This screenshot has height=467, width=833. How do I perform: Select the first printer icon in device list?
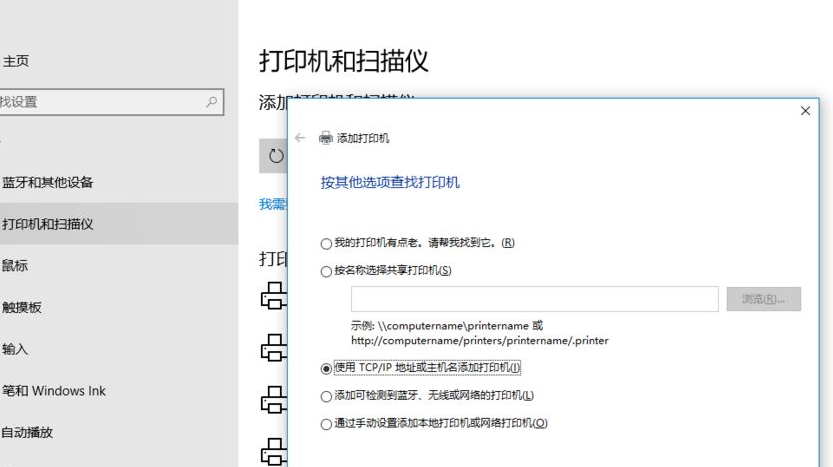[272, 296]
